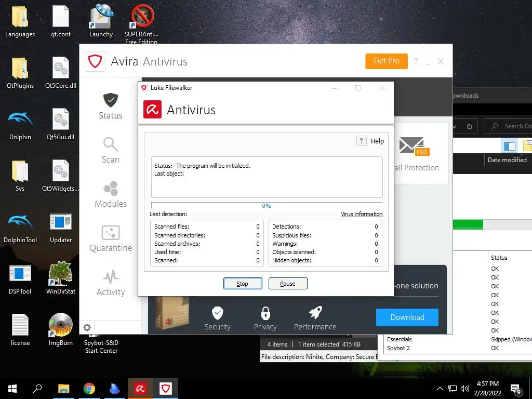The width and height of the screenshot is (532, 399).
Task: Open the Activity section in Avira sidebar
Action: point(111,283)
